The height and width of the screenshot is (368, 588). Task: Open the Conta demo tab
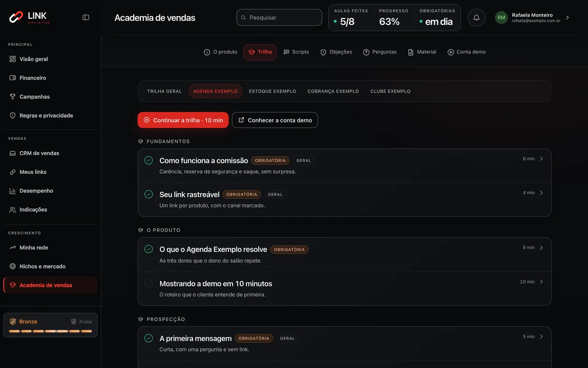(467, 52)
